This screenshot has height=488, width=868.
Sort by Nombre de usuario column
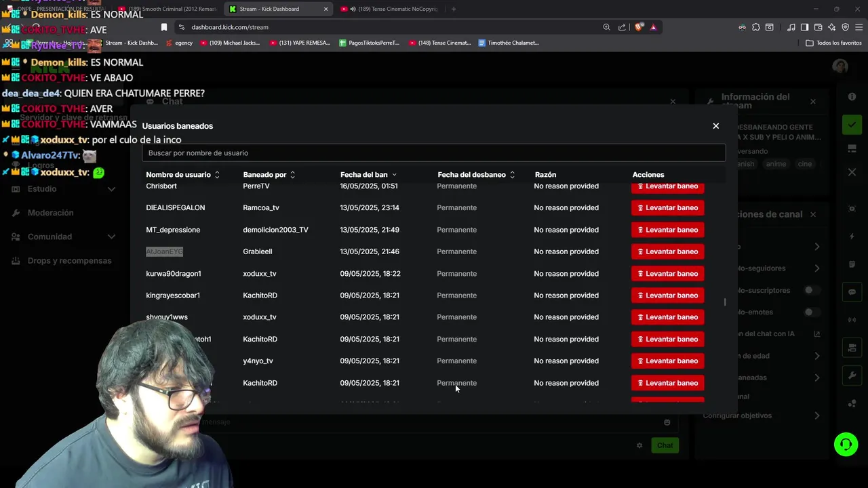182,175
